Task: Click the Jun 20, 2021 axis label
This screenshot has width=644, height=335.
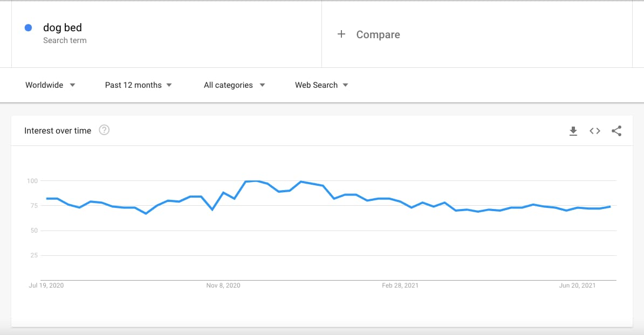Action: (x=577, y=285)
